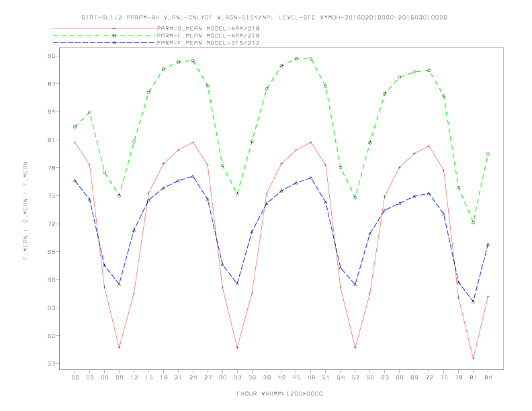The image size is (532, 411).
Task: Click the y-axis tick label 60
Action: 51,336
